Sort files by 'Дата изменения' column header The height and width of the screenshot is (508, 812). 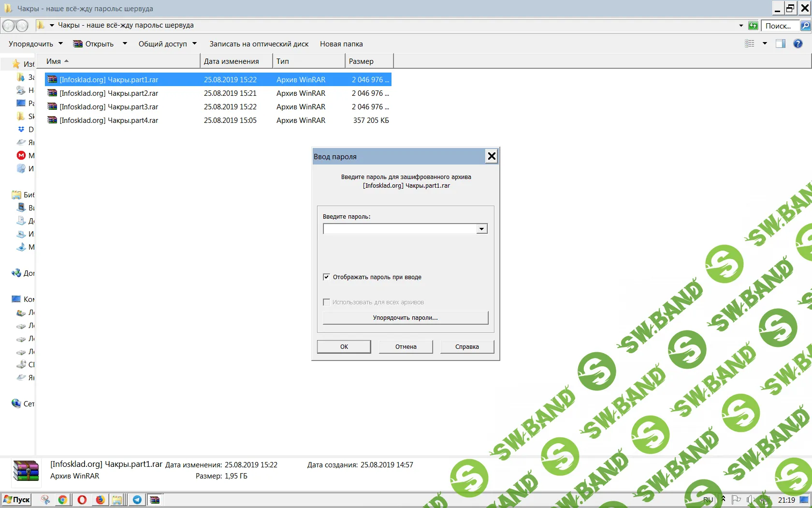click(x=232, y=61)
